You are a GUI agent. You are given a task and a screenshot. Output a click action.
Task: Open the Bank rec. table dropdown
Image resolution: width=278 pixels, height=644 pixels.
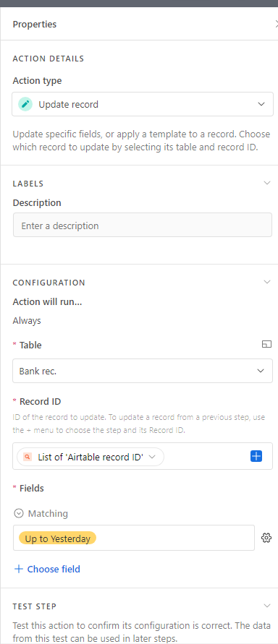click(x=143, y=371)
